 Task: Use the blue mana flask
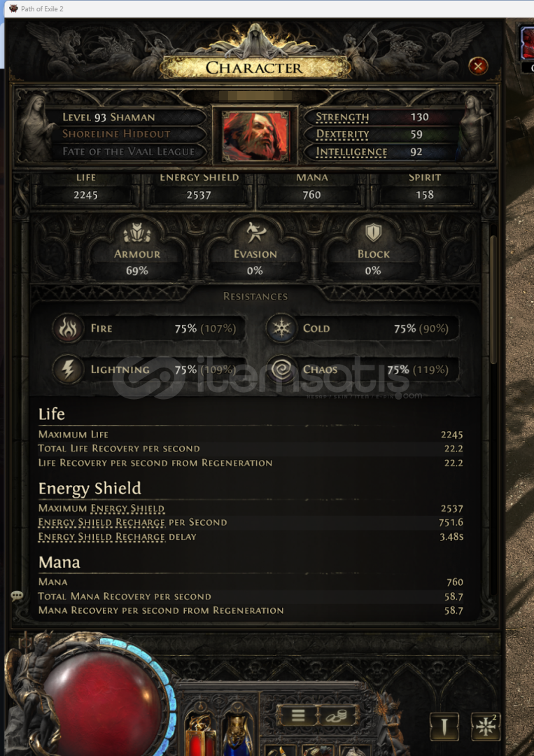coord(237,735)
